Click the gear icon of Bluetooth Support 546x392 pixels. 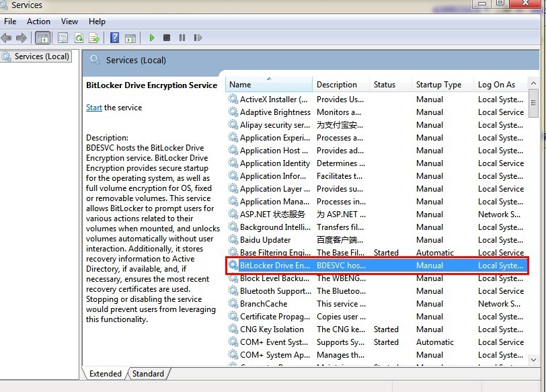click(x=233, y=291)
